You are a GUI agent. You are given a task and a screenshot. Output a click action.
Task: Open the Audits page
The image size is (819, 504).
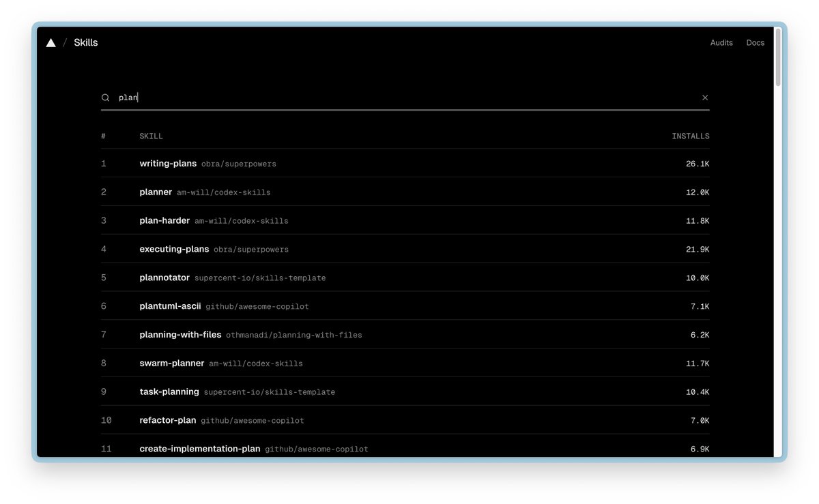[721, 43]
